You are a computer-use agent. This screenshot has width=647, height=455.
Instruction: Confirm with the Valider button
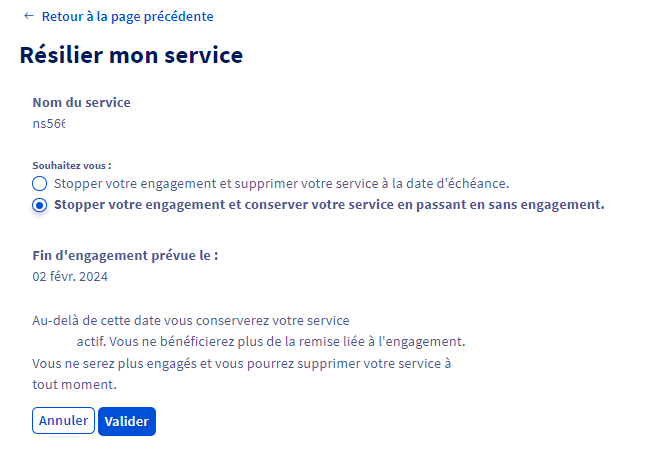pyautogui.click(x=126, y=421)
